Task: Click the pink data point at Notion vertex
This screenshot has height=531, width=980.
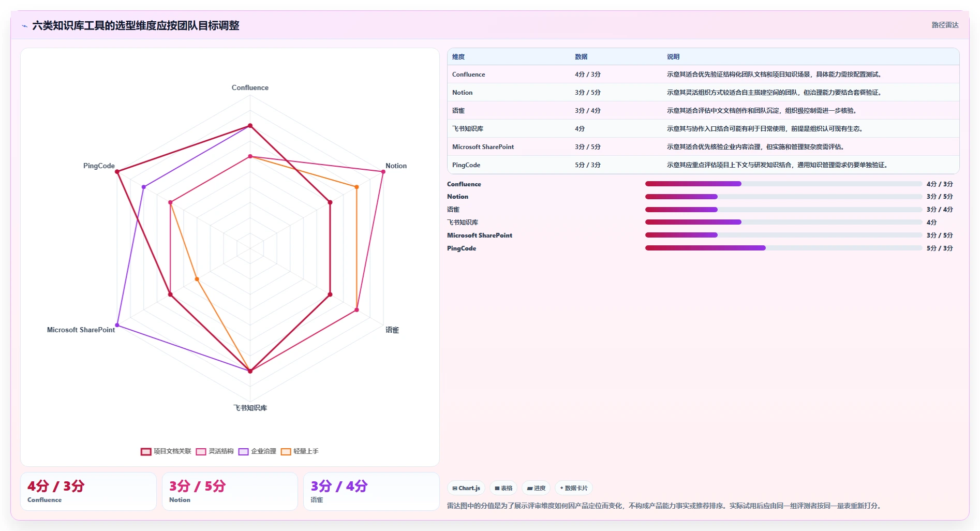Action: (383, 172)
